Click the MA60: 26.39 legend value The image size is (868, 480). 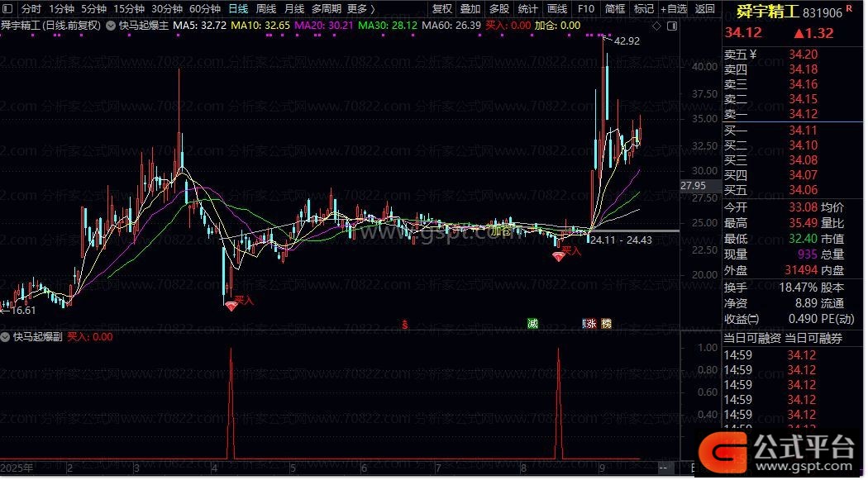pos(451,26)
